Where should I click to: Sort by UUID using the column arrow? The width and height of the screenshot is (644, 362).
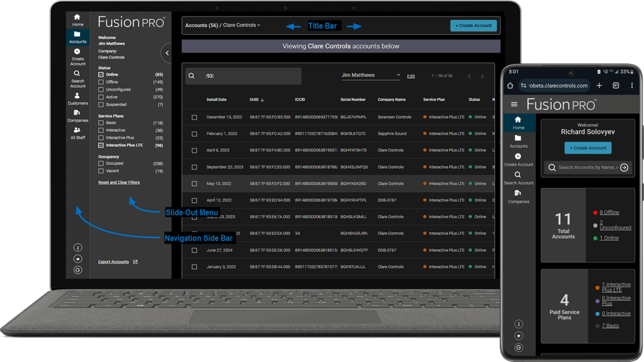[262, 99]
